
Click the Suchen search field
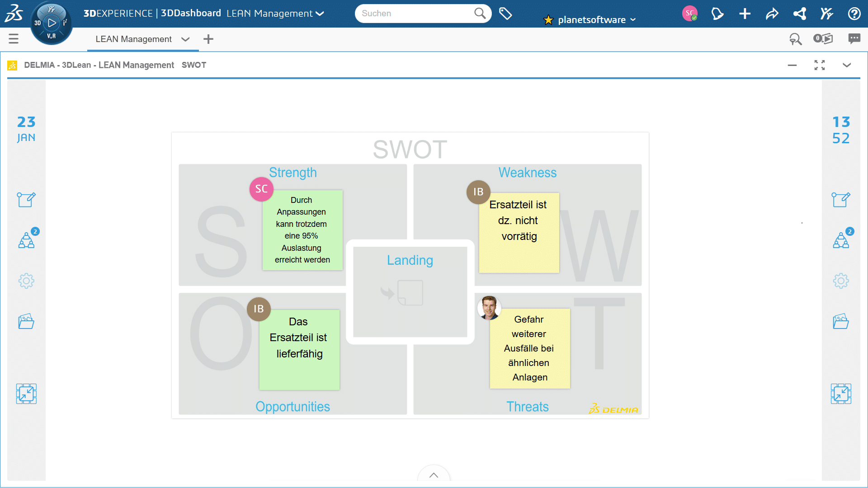416,14
